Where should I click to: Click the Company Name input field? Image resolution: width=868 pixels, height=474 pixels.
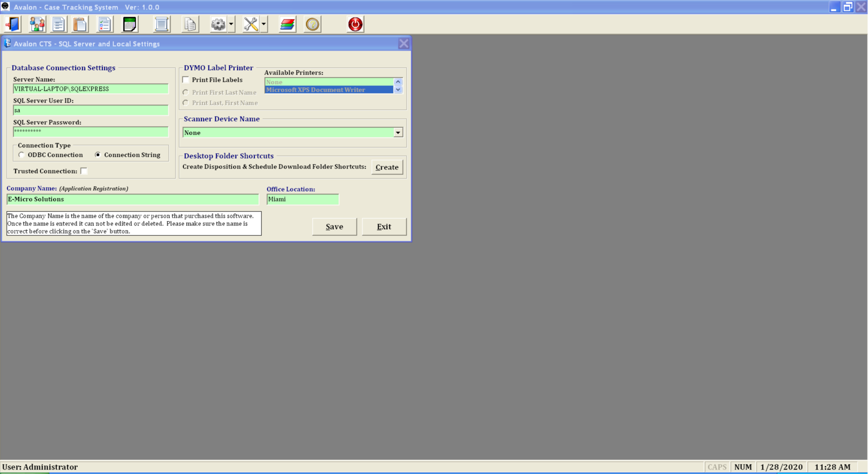pyautogui.click(x=133, y=199)
